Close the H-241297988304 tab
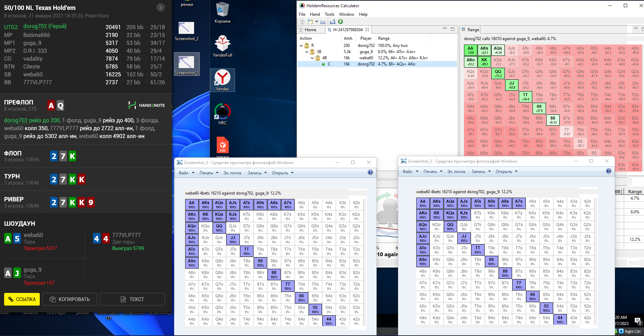 (367, 29)
